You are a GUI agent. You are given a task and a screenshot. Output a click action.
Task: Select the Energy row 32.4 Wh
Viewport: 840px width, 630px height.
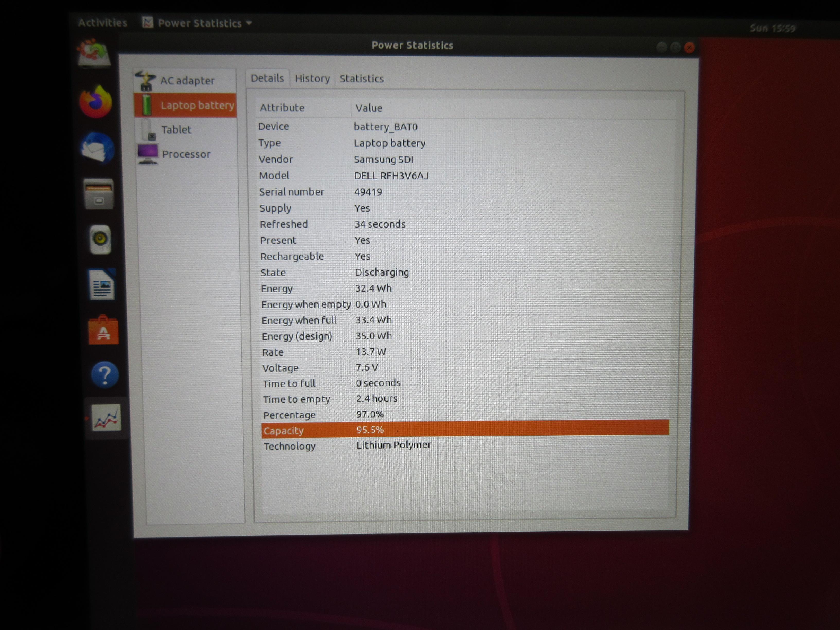[466, 288]
